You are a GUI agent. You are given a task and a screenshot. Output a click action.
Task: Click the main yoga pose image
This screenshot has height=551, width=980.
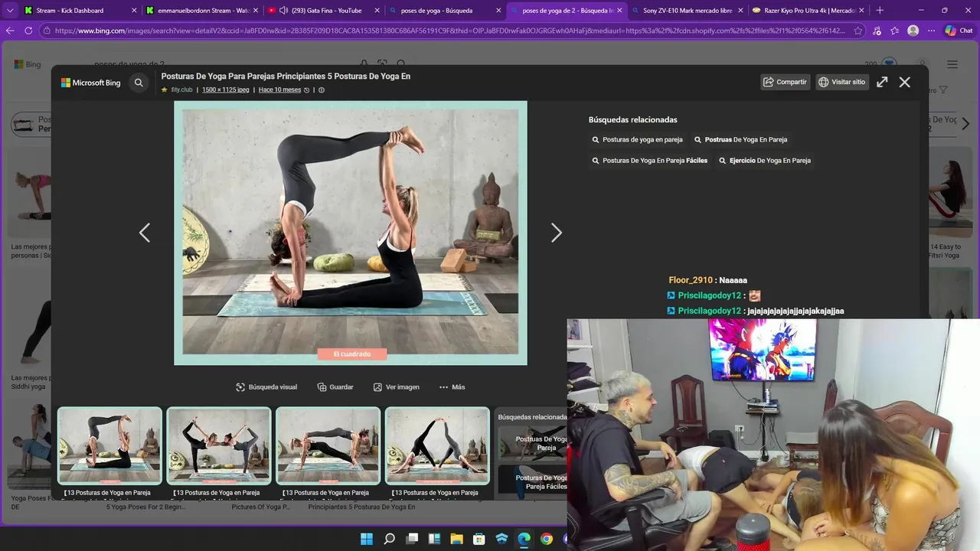(351, 233)
